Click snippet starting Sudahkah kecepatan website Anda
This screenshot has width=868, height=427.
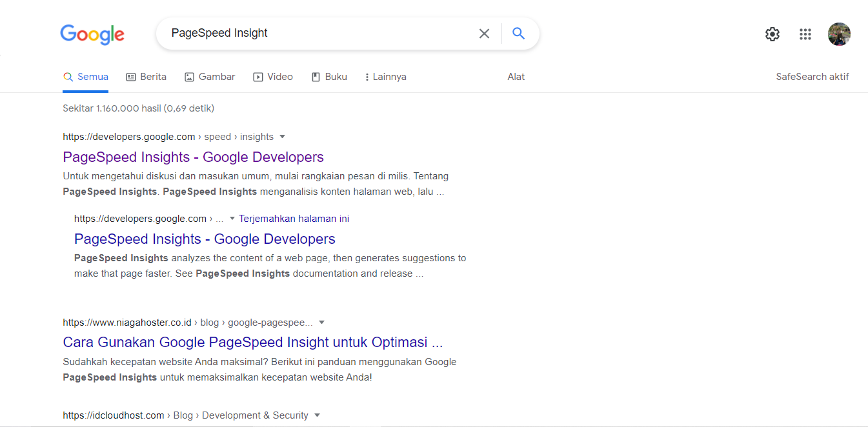[259, 370]
